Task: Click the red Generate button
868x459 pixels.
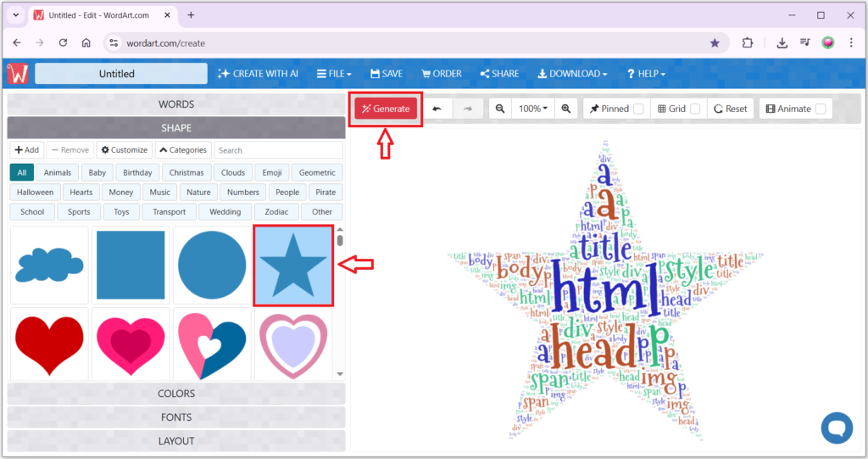Action: (x=387, y=109)
